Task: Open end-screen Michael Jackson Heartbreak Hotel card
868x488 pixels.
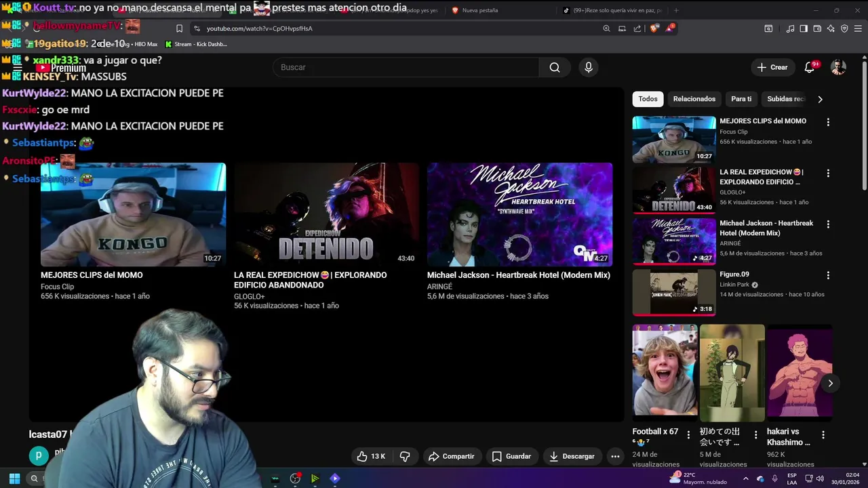Action: coord(519,214)
